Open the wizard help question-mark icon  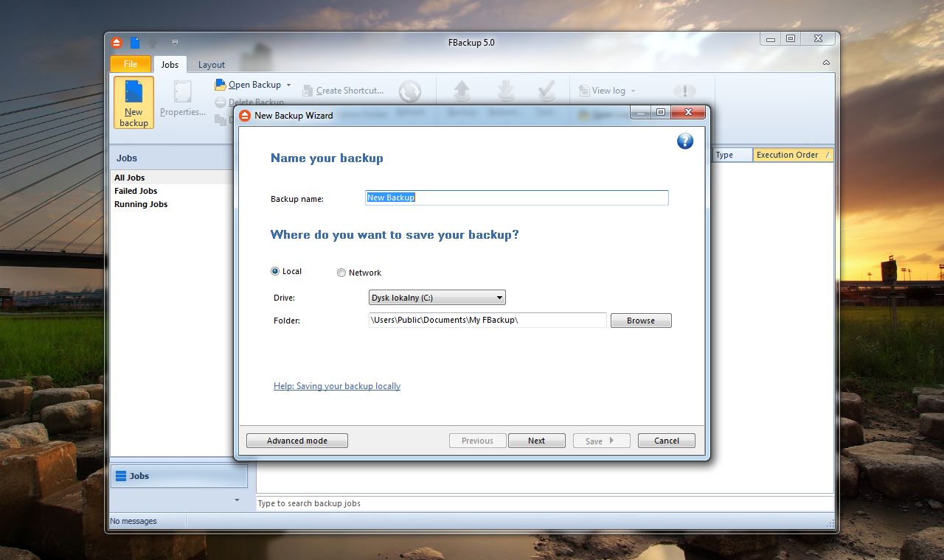point(685,141)
